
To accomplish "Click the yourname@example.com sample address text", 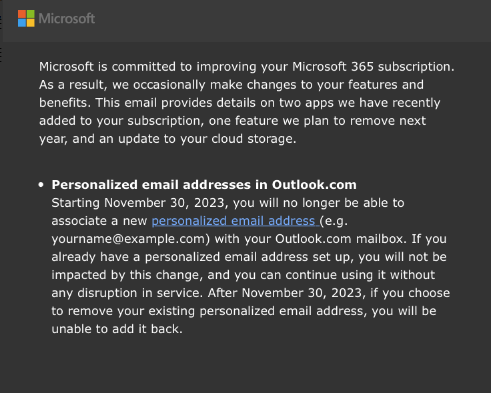I will point(131,239).
